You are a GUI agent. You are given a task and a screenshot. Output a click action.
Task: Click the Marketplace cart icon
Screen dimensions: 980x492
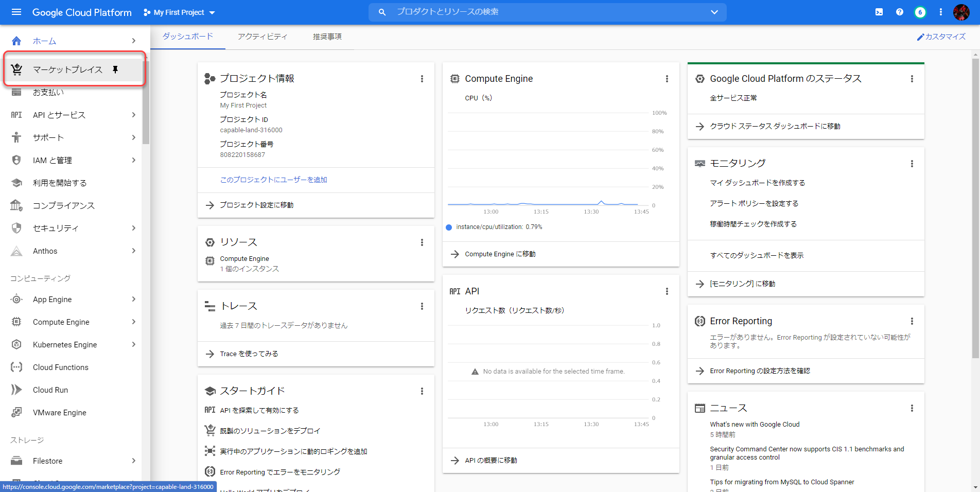click(x=16, y=69)
